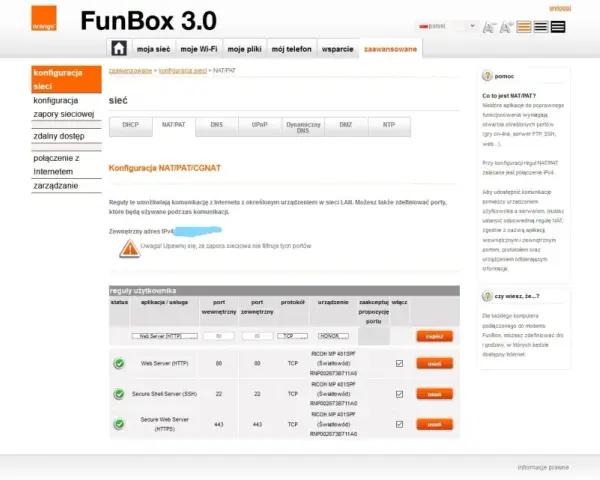Select the high-contrast black layout icon
The image size is (600, 480).
tap(558, 27)
